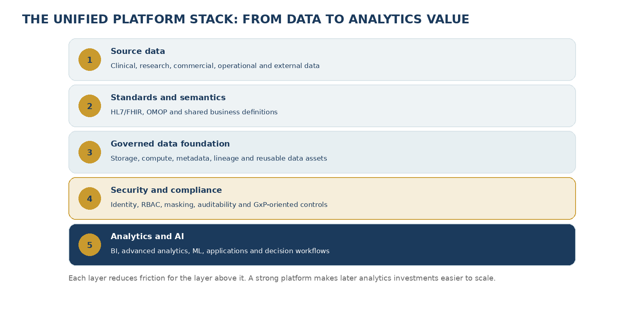The height and width of the screenshot is (314, 644).
Task: Select the storage, compute, metadata description
Action: pyautogui.click(x=219, y=159)
